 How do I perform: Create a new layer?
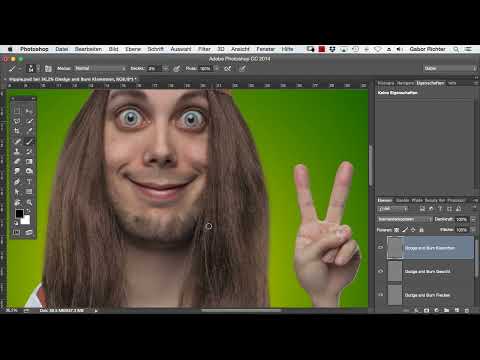tap(457, 310)
